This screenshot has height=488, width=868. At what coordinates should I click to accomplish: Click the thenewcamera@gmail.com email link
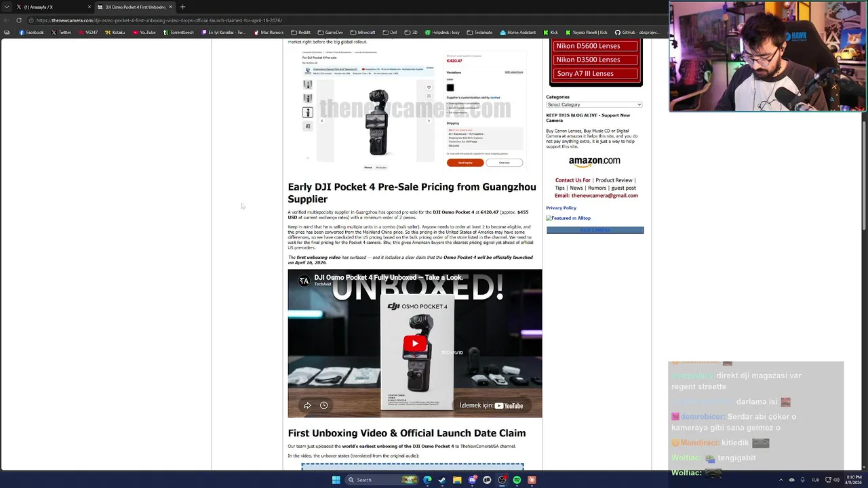(x=604, y=195)
